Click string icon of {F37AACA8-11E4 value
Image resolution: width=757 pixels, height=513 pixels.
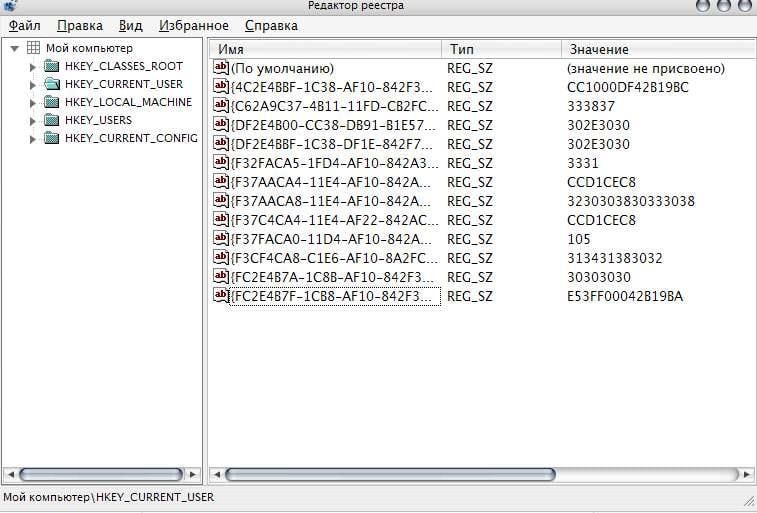point(221,200)
